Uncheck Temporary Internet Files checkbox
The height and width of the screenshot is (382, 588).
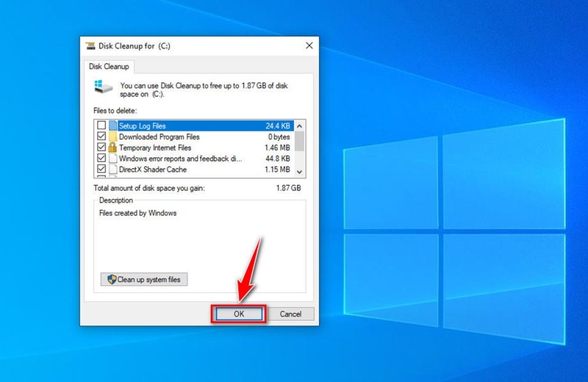tap(101, 147)
